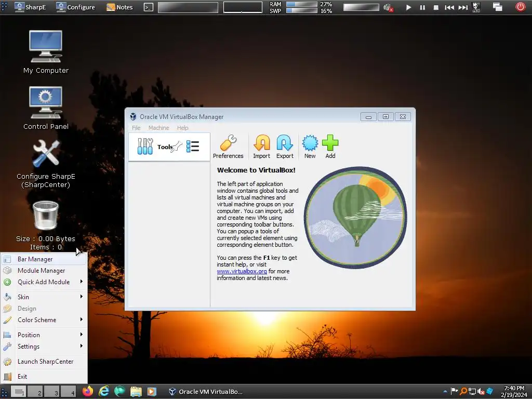Select Module Manager in context menu
The image size is (532, 399).
(x=44, y=271)
